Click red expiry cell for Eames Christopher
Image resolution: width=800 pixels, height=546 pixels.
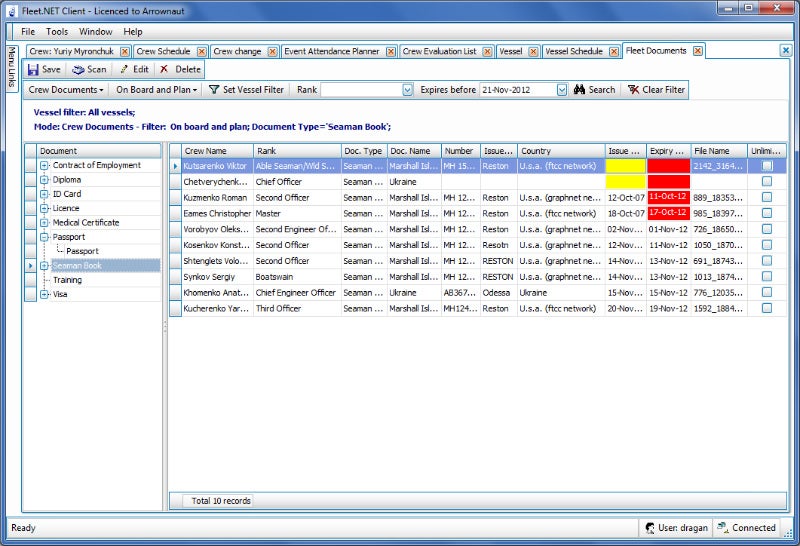[667, 213]
